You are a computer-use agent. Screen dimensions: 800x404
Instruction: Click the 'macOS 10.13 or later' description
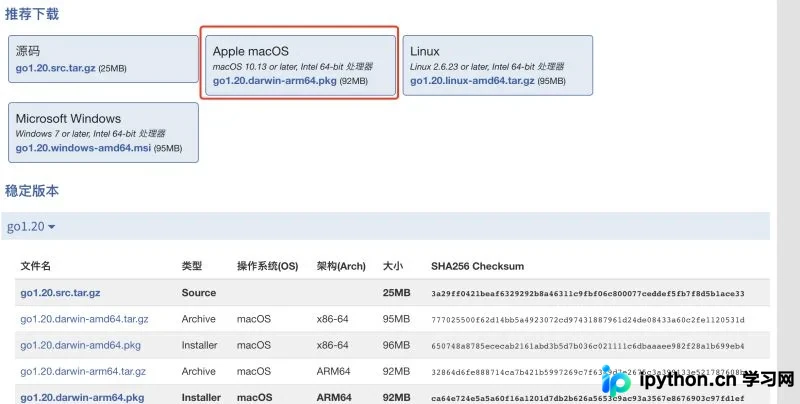click(x=293, y=66)
